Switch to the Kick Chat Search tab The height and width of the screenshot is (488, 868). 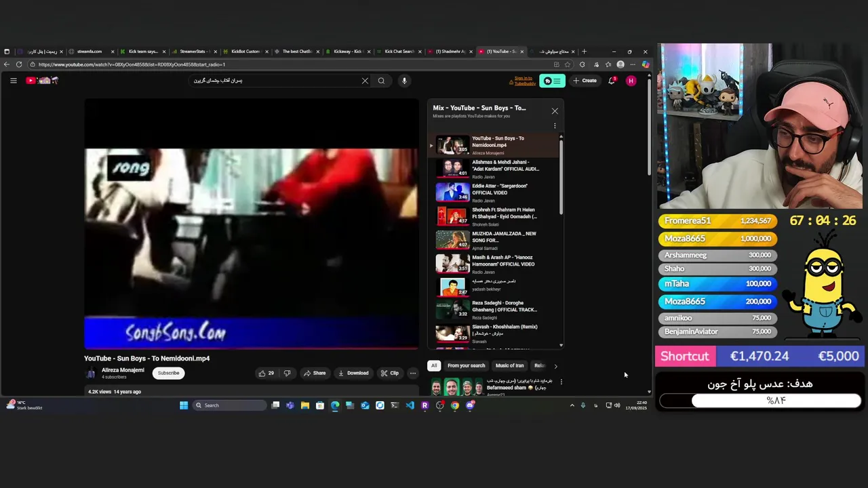tap(399, 52)
